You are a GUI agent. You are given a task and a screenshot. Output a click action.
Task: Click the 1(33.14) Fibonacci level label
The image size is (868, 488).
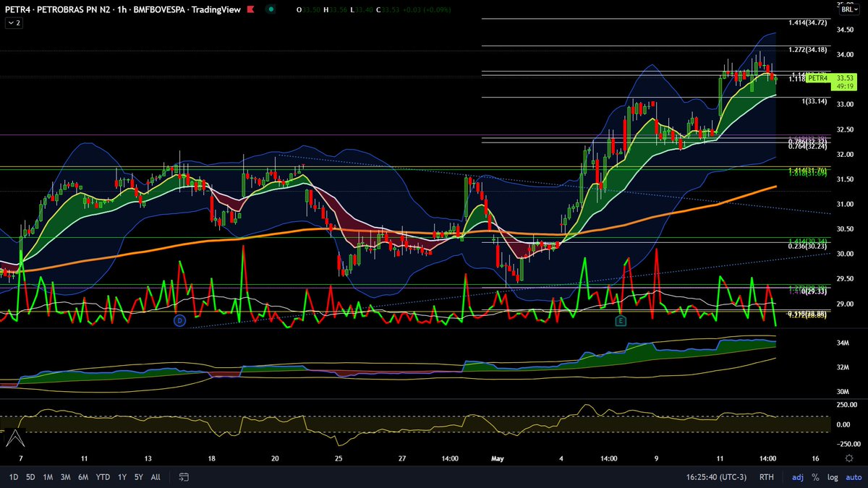click(x=814, y=101)
